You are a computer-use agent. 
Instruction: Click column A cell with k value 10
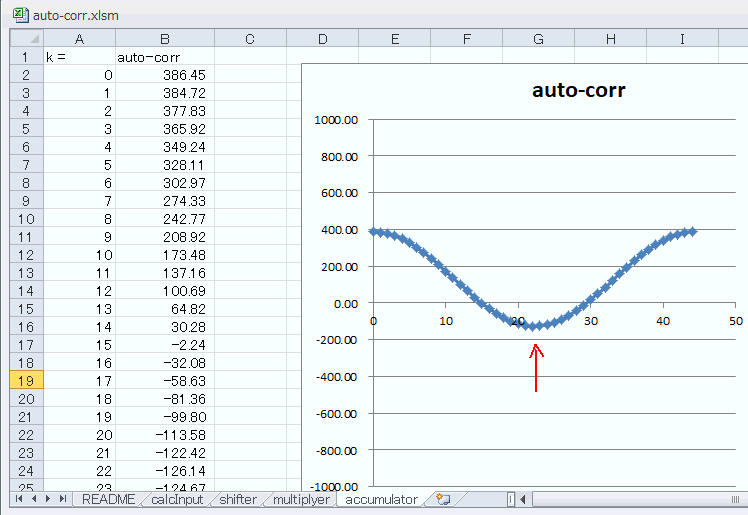[79, 255]
